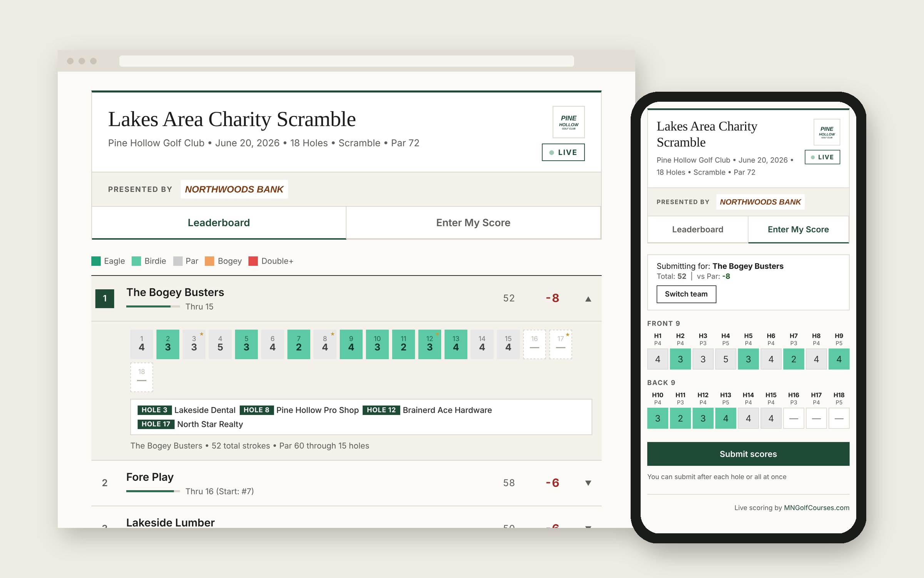Click the Birdie legend swatch
The image size is (924, 578).
point(136,261)
